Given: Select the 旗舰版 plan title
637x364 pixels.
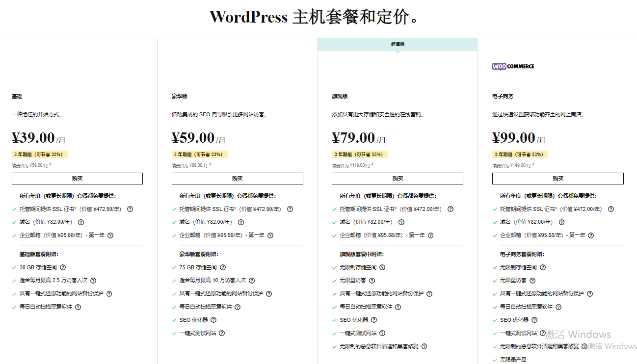Looking at the screenshot, I should 340,97.
